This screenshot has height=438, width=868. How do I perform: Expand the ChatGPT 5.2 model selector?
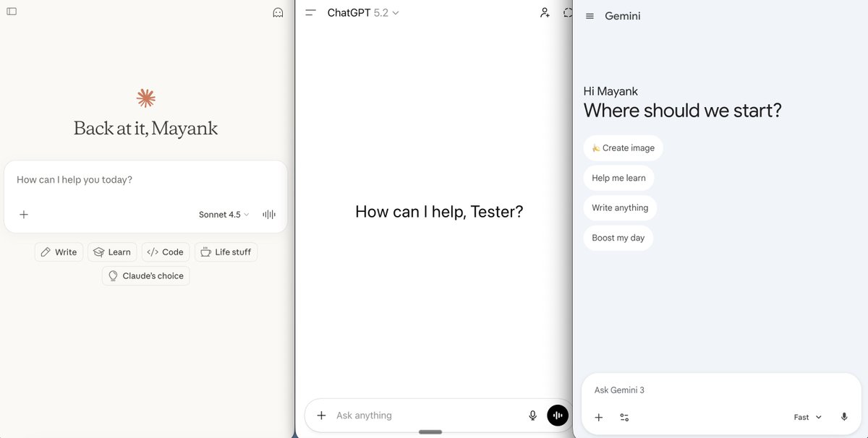363,13
